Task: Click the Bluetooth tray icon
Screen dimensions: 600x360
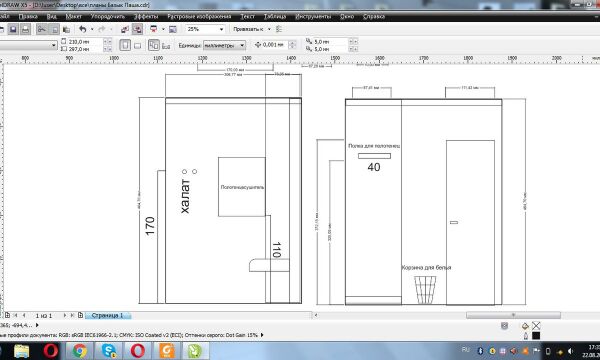Action: pos(480,351)
